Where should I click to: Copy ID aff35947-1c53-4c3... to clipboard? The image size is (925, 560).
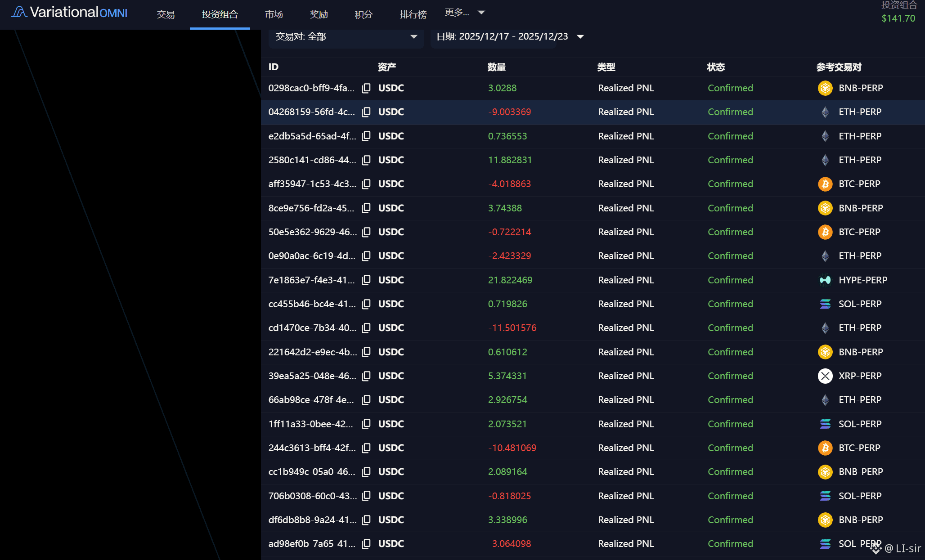[x=366, y=184]
